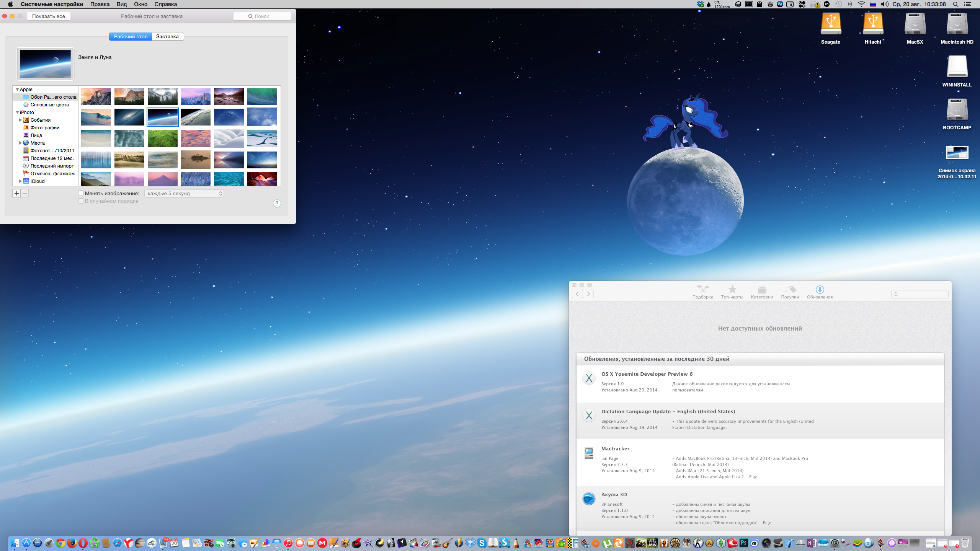Collapse the iPhoto group in sidebar

tap(17, 112)
